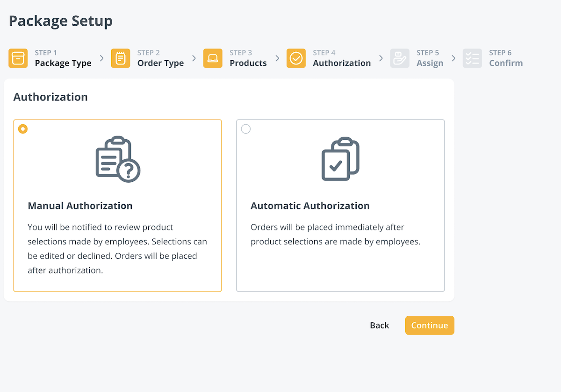Click the Products laptop icon
Image resolution: width=561 pixels, height=392 pixels.
[213, 58]
